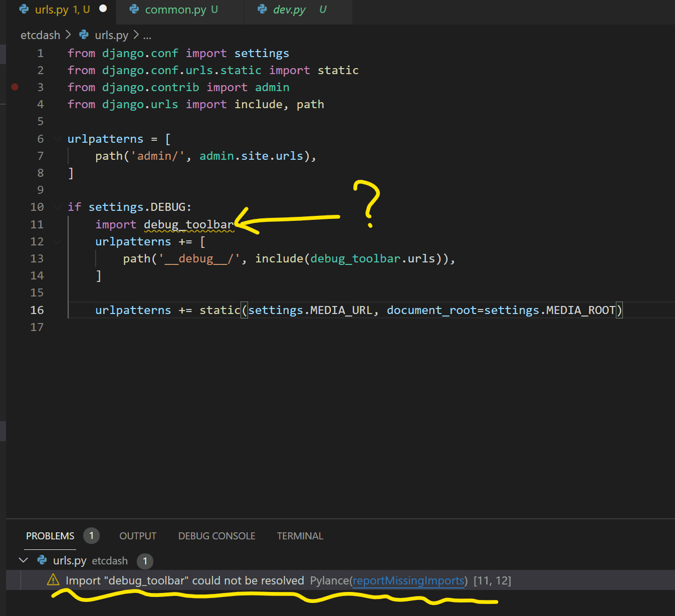Toggle the breakpoint on line 3

[15, 87]
